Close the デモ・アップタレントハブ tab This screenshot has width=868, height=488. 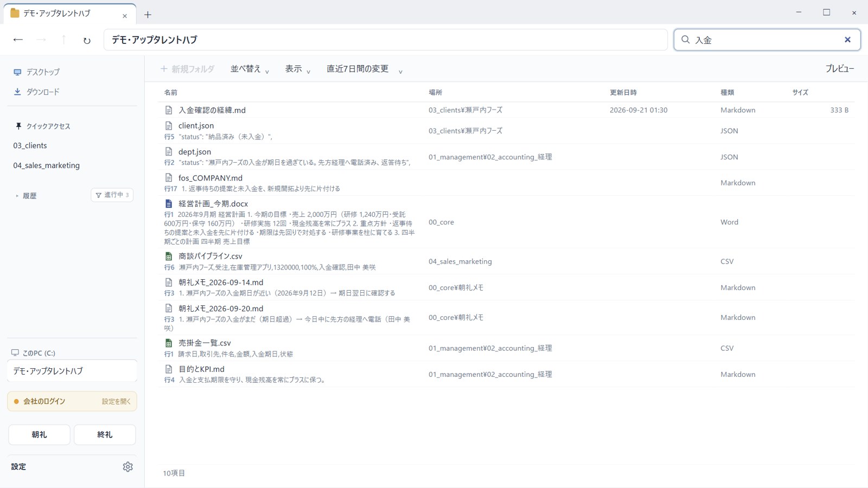(x=125, y=16)
